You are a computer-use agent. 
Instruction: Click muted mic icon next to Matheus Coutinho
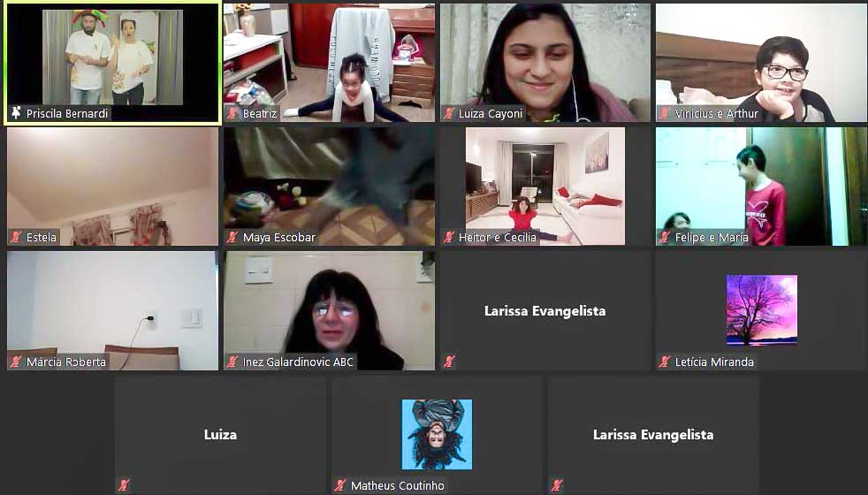point(340,485)
